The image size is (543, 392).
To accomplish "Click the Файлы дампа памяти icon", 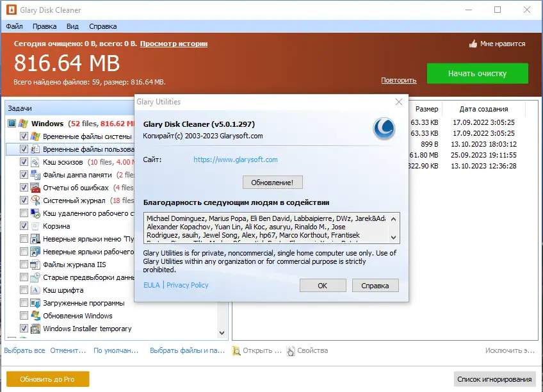I will pos(35,175).
